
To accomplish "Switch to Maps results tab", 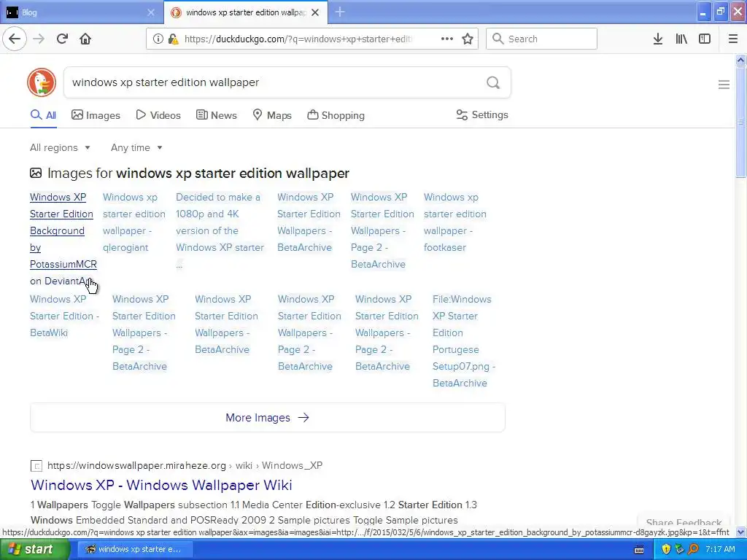I will (x=272, y=115).
